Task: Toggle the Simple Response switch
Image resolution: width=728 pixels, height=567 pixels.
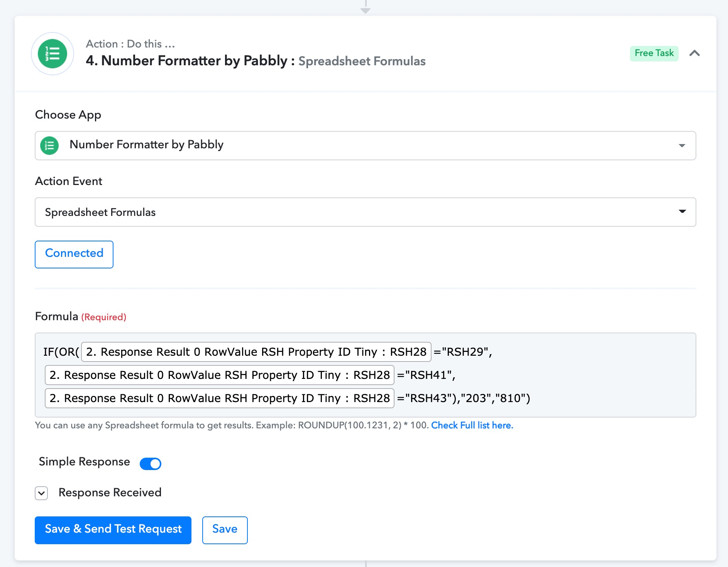Action: 151,463
